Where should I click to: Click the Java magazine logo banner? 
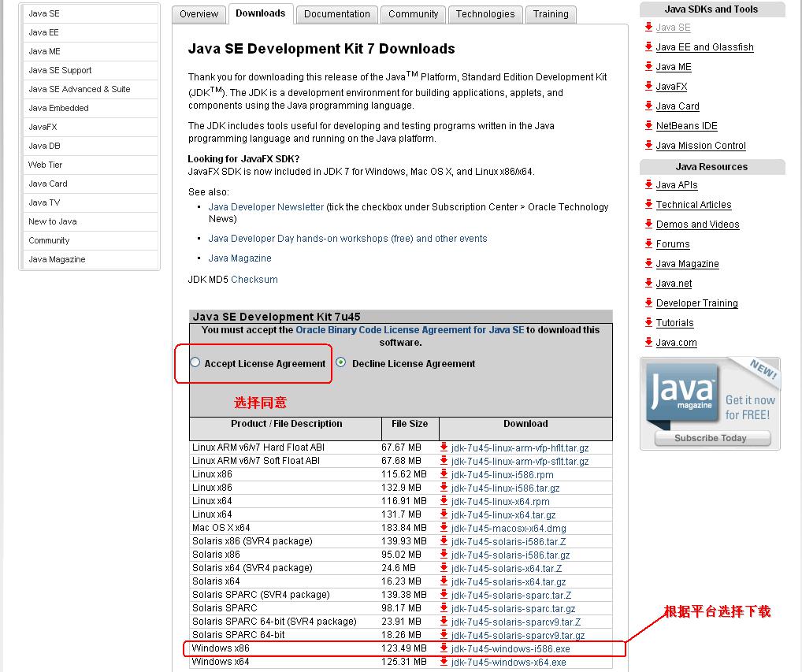pyautogui.click(x=681, y=393)
